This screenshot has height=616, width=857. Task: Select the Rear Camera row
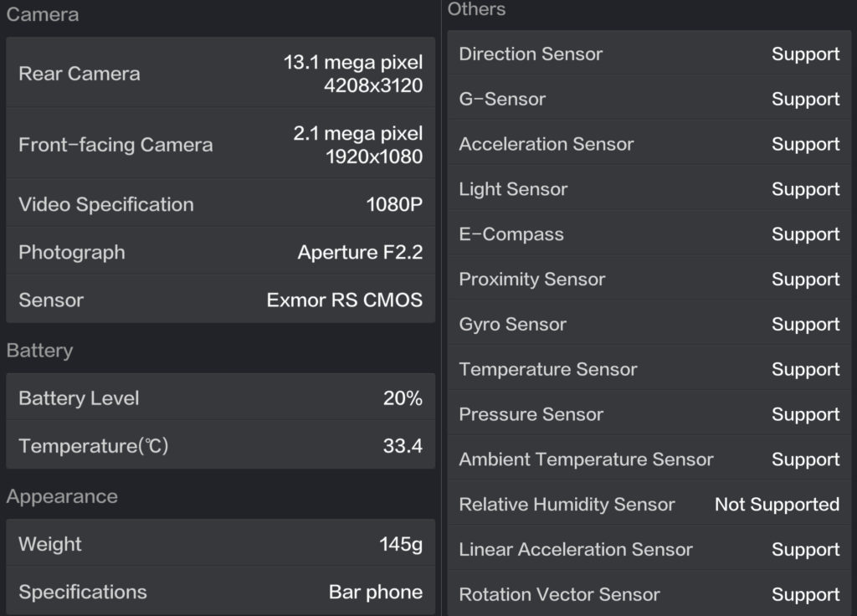point(220,72)
